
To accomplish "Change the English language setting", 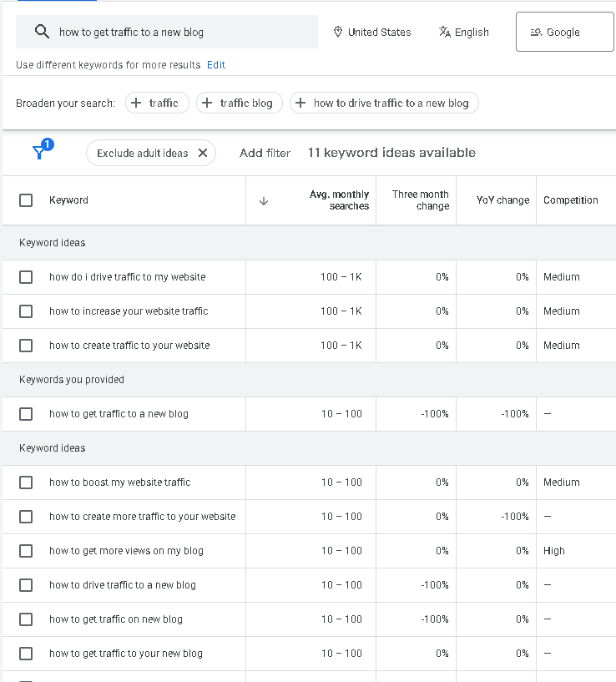I will [464, 32].
